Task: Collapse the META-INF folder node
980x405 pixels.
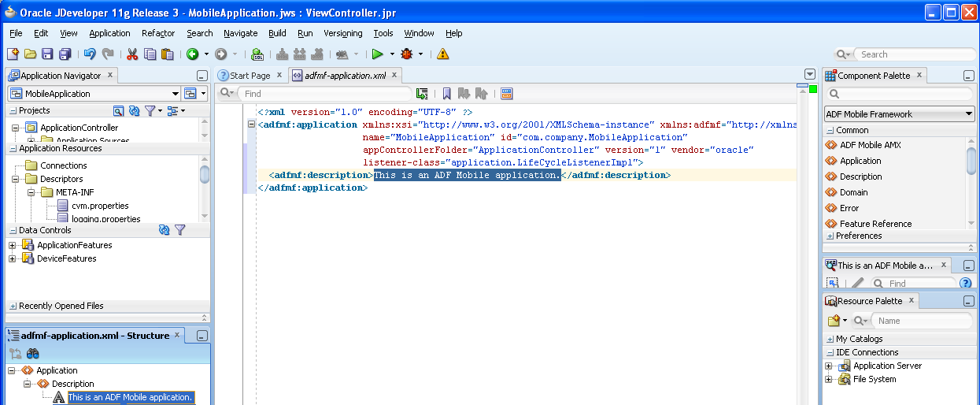Action: [31, 192]
